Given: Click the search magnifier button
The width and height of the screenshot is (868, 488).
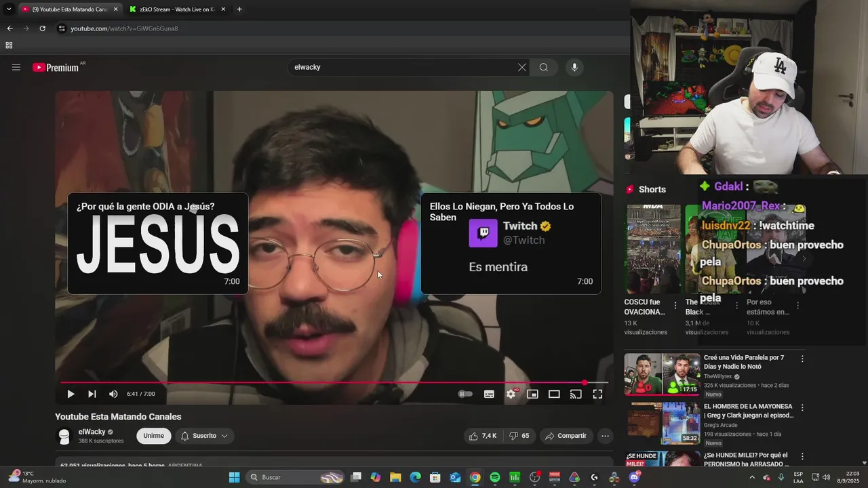Looking at the screenshot, I should click(x=544, y=67).
